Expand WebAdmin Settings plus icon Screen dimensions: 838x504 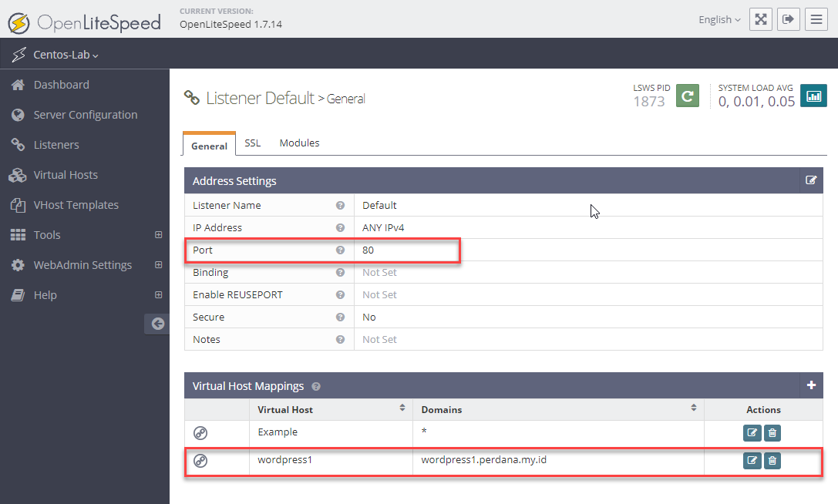pos(158,264)
